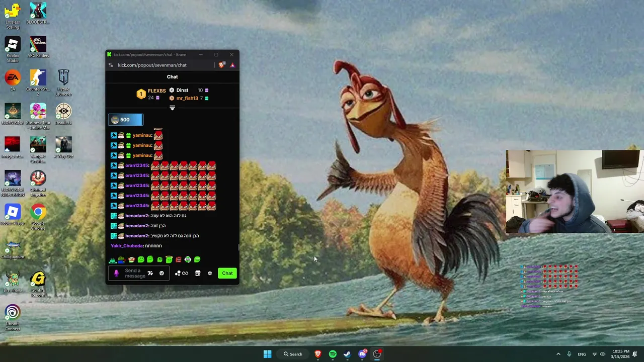The height and width of the screenshot is (362, 644).
Task: Open taskbar Search box
Action: pyautogui.click(x=292, y=354)
